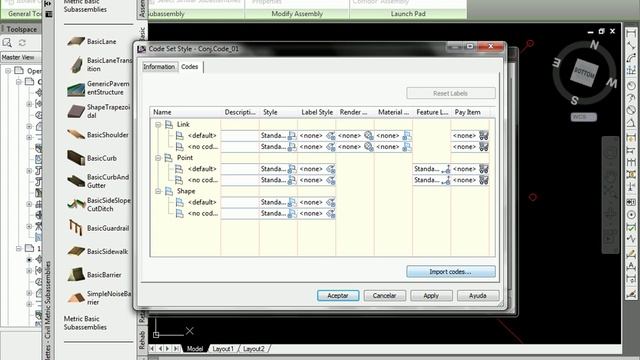The width and height of the screenshot is (640, 360).
Task: Open the Layout2 tab
Action: click(253, 349)
